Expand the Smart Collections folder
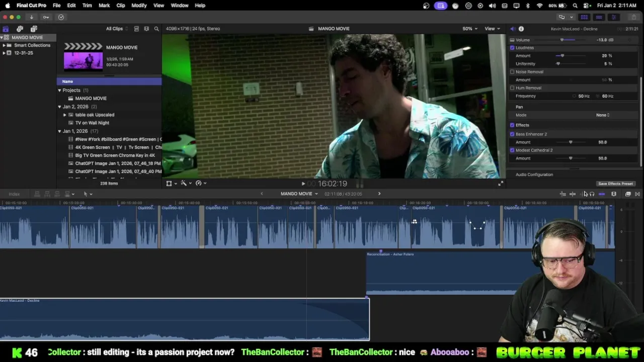This screenshot has width=644, height=362. (4, 45)
